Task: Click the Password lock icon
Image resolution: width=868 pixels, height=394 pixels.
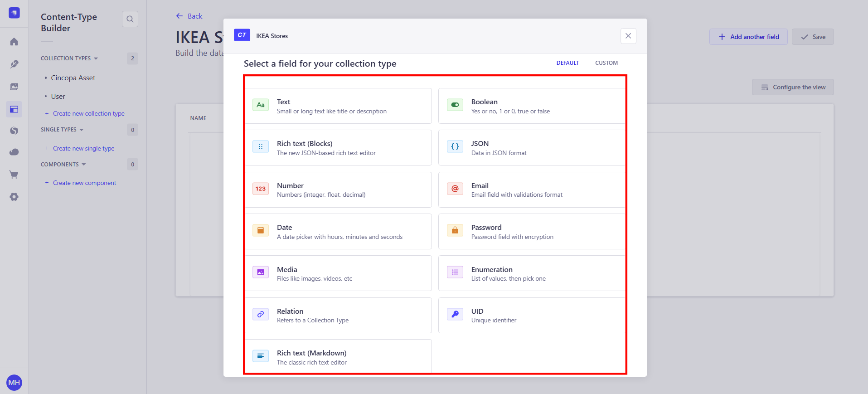Action: click(x=455, y=230)
